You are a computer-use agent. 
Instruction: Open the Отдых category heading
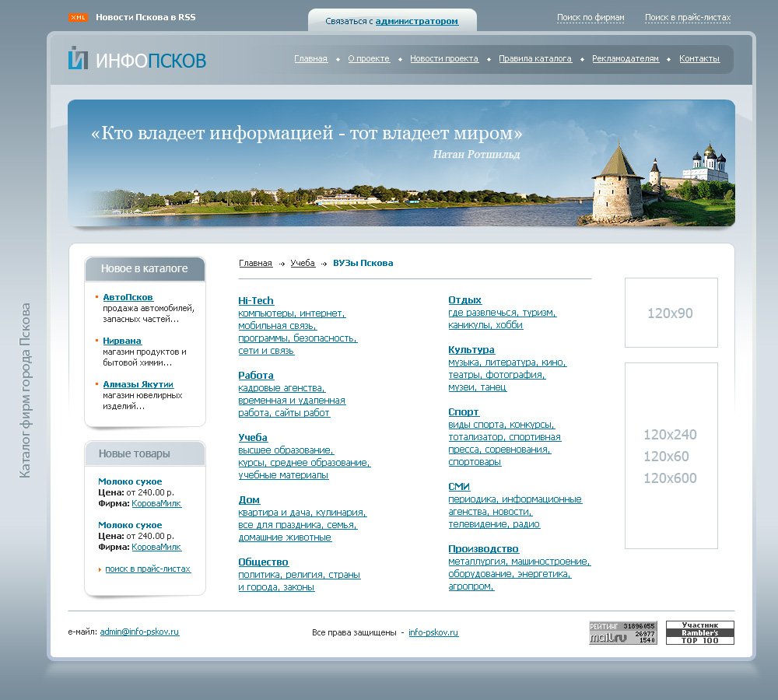(465, 300)
